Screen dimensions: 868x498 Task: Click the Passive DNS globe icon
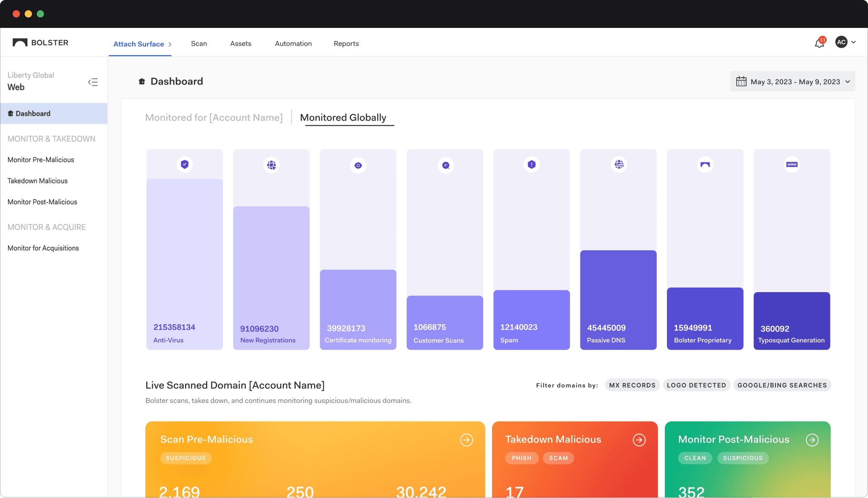click(619, 164)
